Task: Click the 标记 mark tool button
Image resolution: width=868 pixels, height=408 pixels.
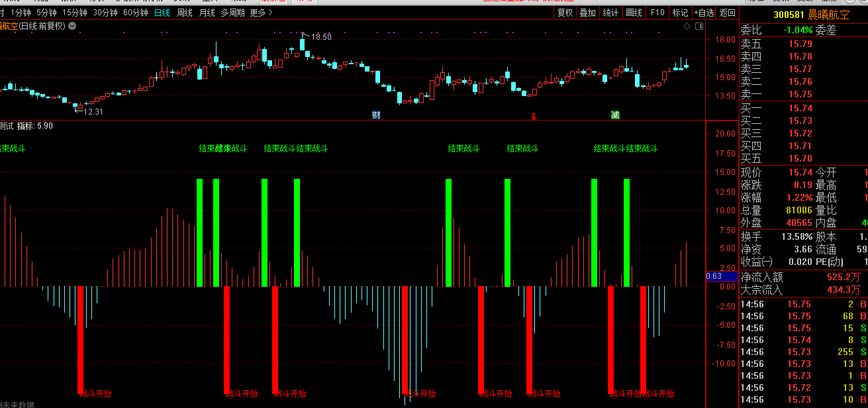Action: click(x=680, y=13)
